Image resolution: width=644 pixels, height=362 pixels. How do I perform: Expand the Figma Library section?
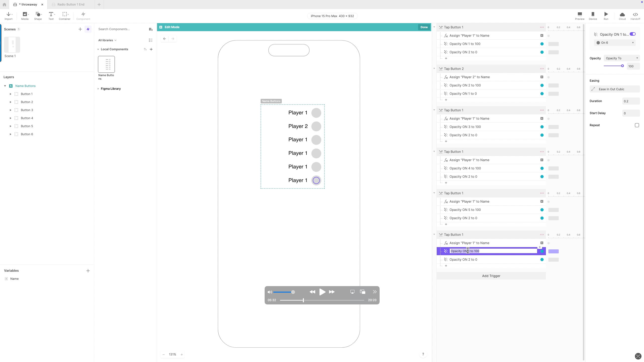[98, 89]
